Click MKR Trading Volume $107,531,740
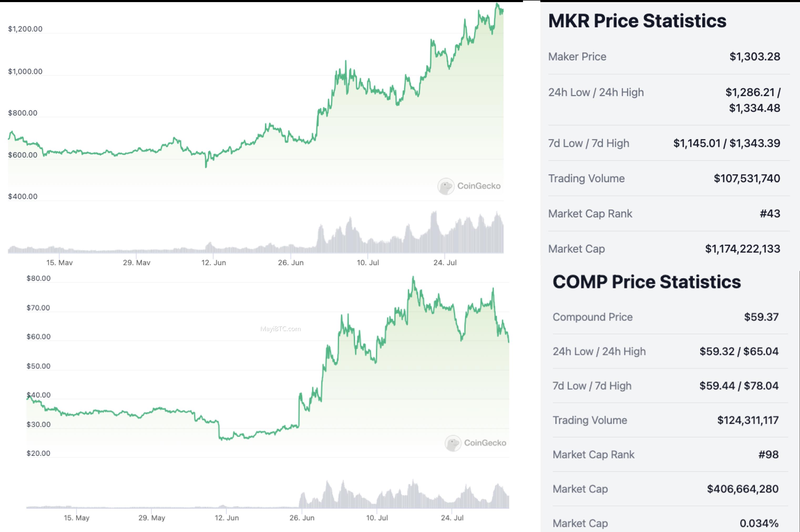 (x=747, y=179)
